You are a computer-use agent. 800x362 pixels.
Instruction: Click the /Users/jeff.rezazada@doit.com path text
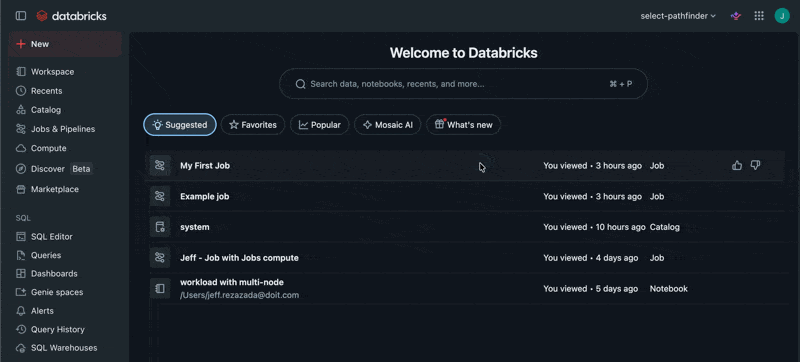[239, 295]
